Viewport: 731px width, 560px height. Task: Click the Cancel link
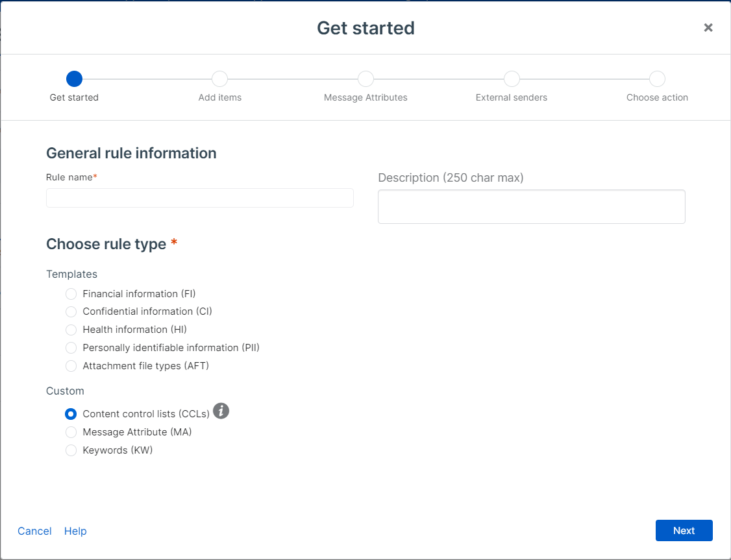[34, 531]
